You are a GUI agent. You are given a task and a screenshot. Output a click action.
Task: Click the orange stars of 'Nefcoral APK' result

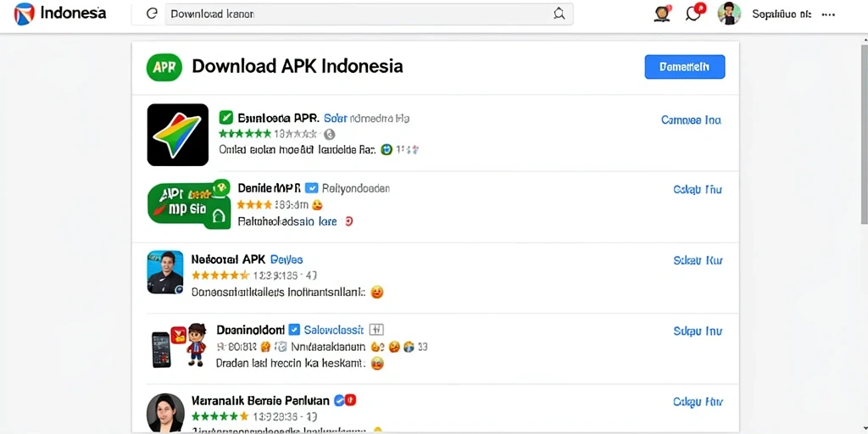click(220, 275)
